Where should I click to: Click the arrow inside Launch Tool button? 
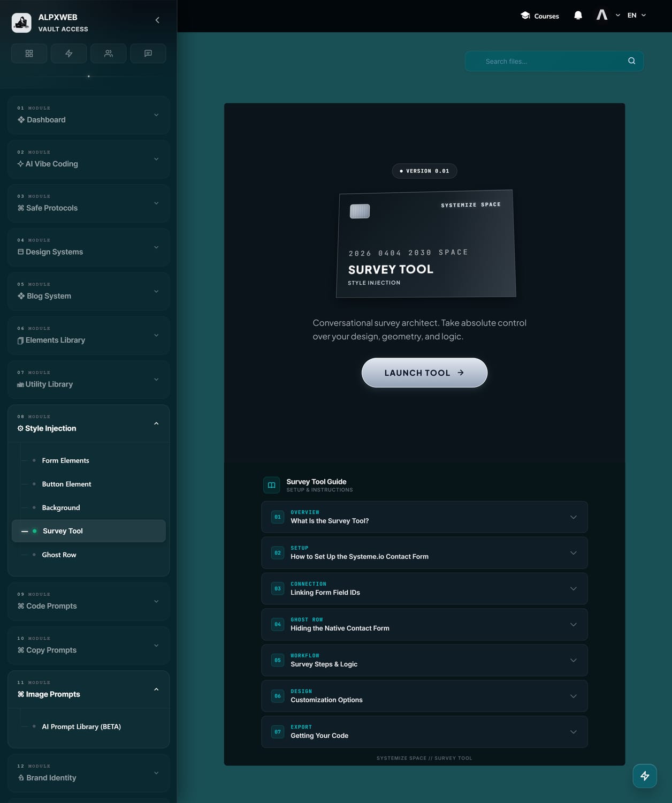click(461, 373)
